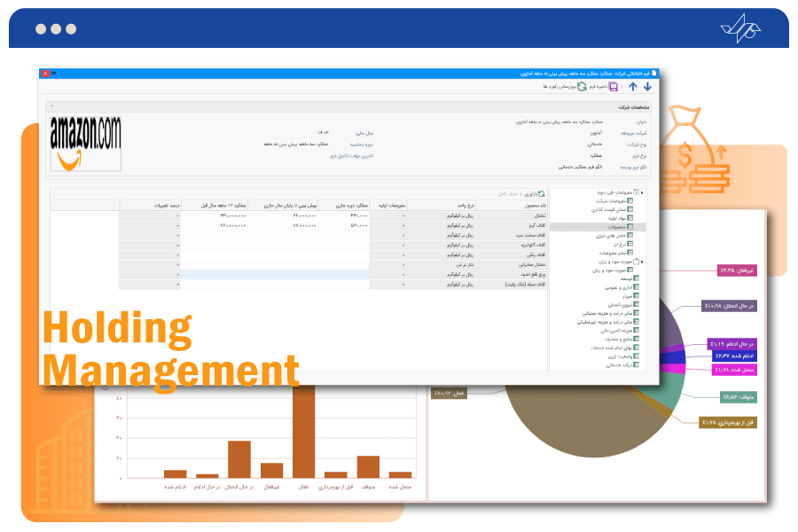Click the green reload icon above the table
Image resolution: width=798 pixels, height=532 pixels.
(541, 192)
